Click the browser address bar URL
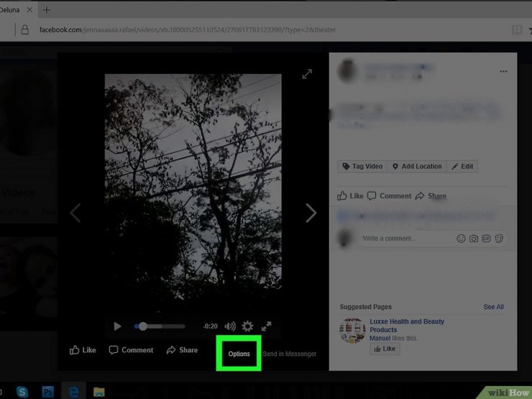This screenshot has height=399, width=532. coord(188,30)
